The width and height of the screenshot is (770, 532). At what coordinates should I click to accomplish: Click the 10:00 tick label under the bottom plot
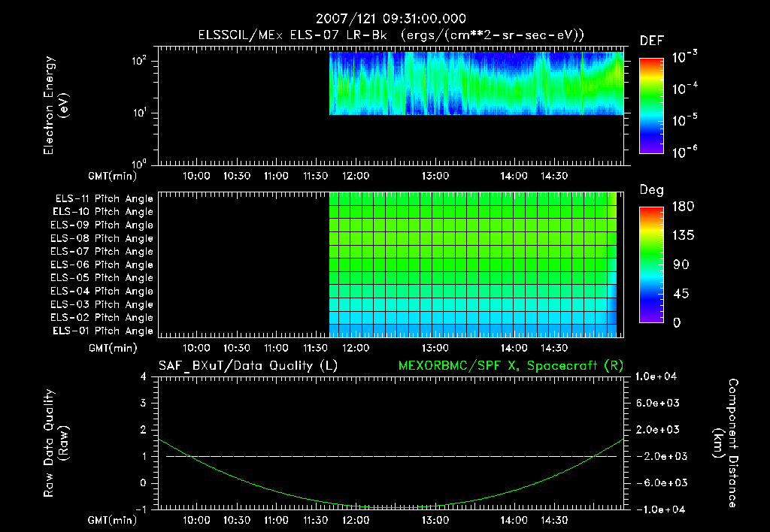pyautogui.click(x=196, y=521)
